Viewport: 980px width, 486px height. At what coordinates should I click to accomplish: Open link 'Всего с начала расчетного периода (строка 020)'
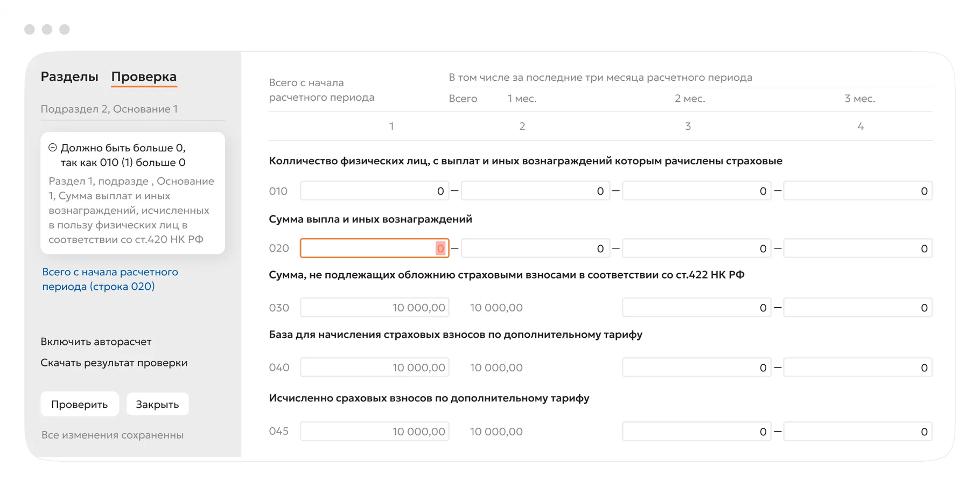click(110, 279)
